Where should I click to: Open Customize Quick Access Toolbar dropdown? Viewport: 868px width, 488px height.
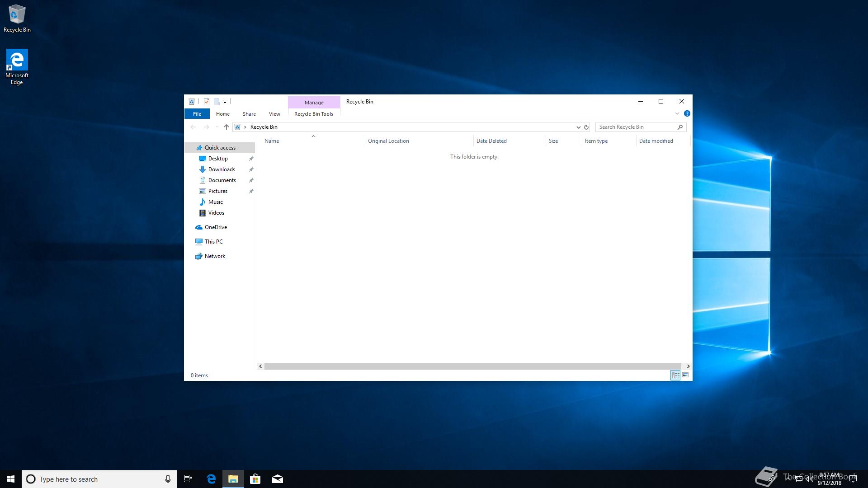pos(225,102)
